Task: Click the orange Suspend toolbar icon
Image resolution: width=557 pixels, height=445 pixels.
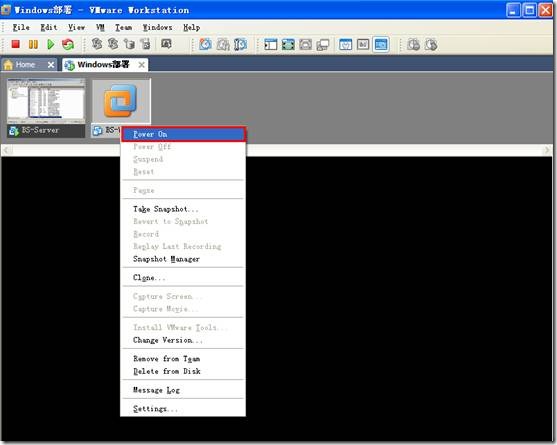Action: click(33, 44)
